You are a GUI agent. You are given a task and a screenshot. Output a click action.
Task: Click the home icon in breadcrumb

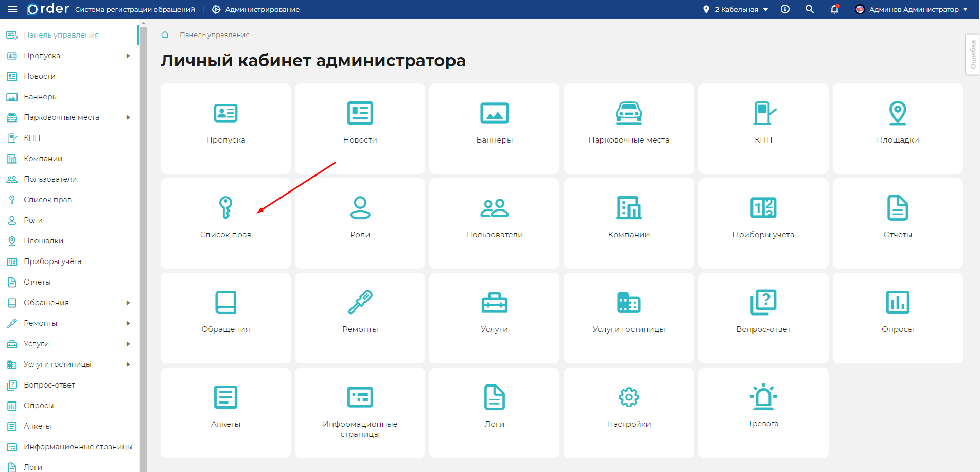(165, 34)
